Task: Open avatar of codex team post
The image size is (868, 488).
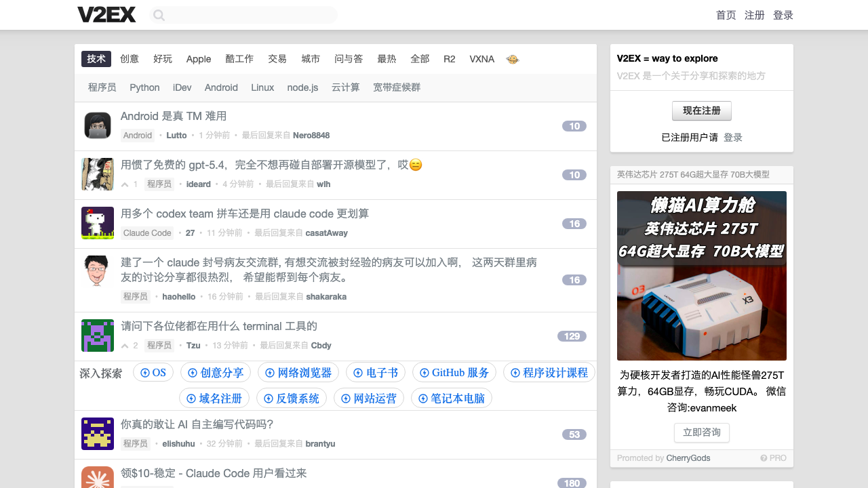Action: [x=98, y=223]
